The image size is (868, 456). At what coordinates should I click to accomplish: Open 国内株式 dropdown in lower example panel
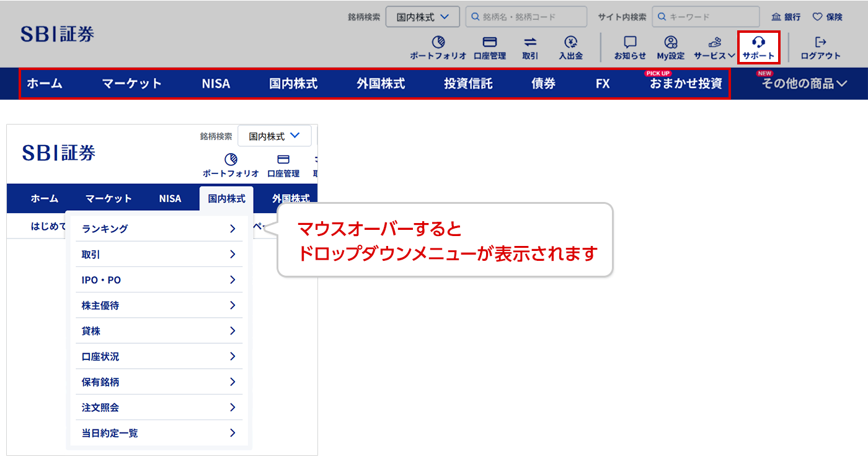(275, 136)
